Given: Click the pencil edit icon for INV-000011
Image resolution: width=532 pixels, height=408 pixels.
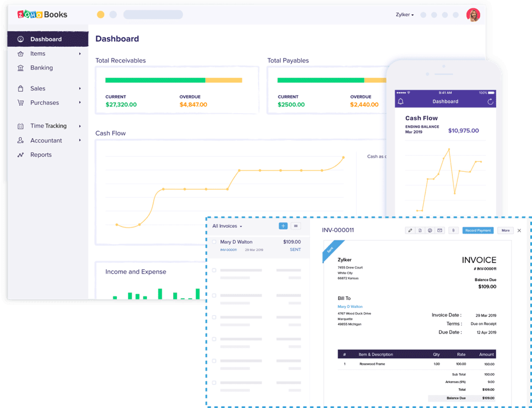Looking at the screenshot, I should point(410,230).
